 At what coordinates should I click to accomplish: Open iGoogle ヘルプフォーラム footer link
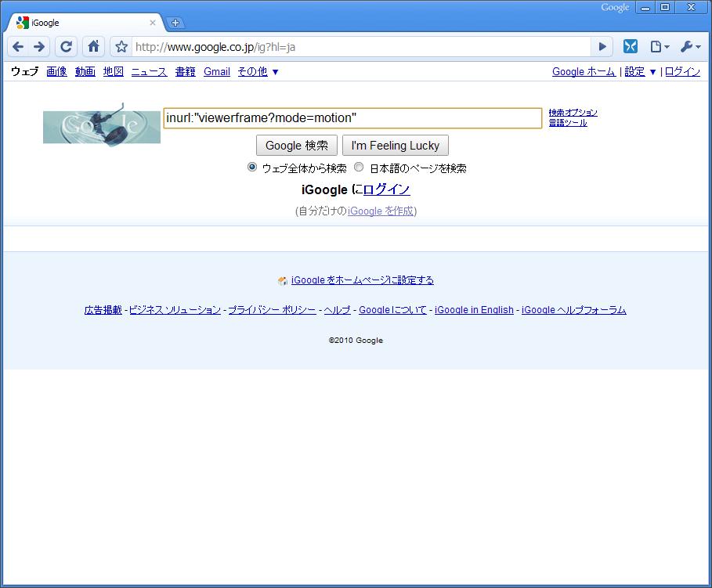pyautogui.click(x=574, y=310)
